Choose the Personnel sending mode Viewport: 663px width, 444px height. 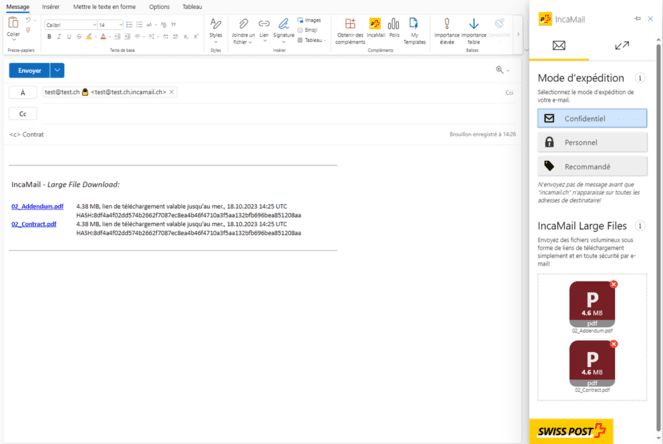coord(592,142)
